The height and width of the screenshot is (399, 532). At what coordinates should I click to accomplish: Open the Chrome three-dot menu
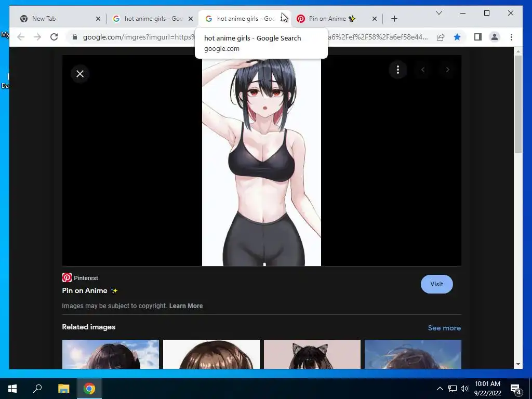point(511,37)
